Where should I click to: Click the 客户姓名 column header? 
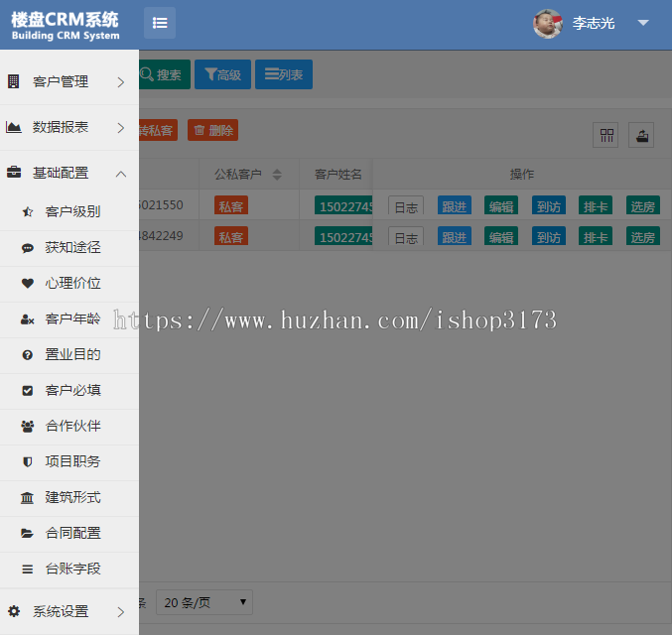click(337, 175)
